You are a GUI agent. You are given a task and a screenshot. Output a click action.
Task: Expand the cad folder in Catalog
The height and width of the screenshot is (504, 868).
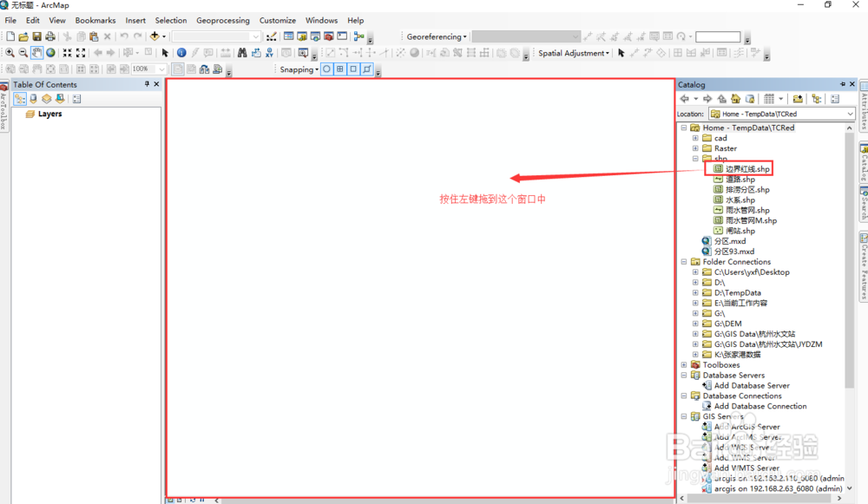tap(695, 138)
